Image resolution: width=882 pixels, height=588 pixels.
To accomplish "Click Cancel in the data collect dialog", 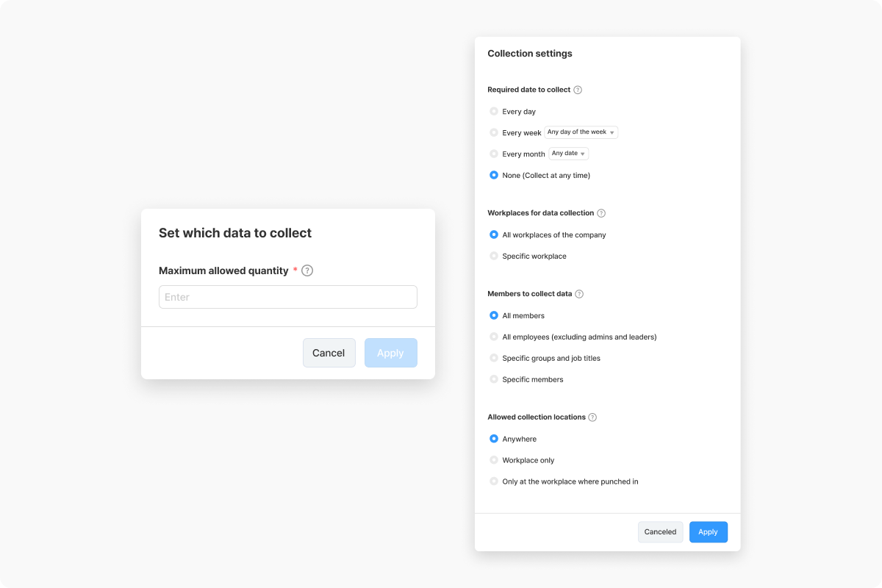I will tap(329, 353).
